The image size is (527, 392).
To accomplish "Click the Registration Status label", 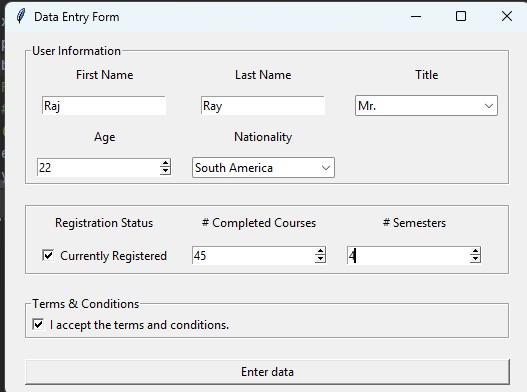I will (104, 223).
